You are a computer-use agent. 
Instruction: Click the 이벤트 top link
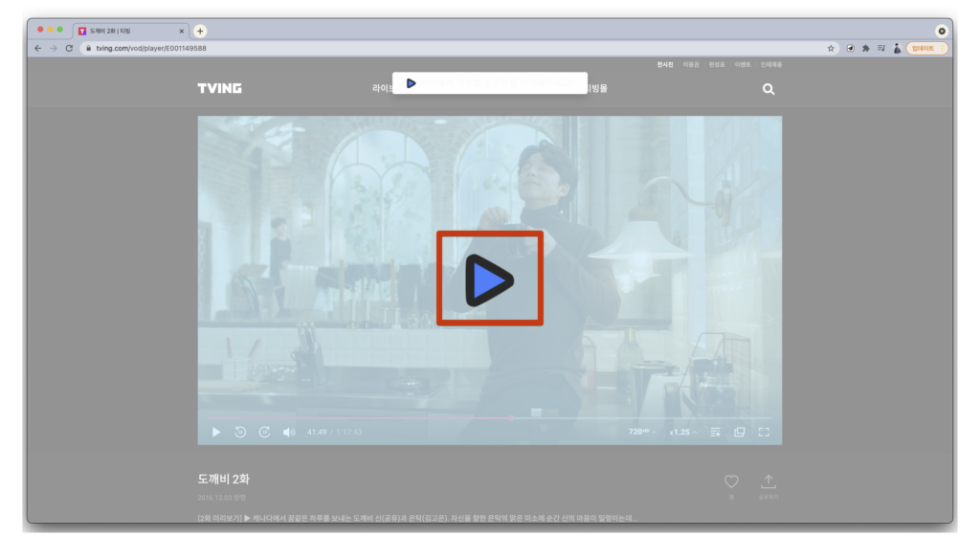pos(742,64)
